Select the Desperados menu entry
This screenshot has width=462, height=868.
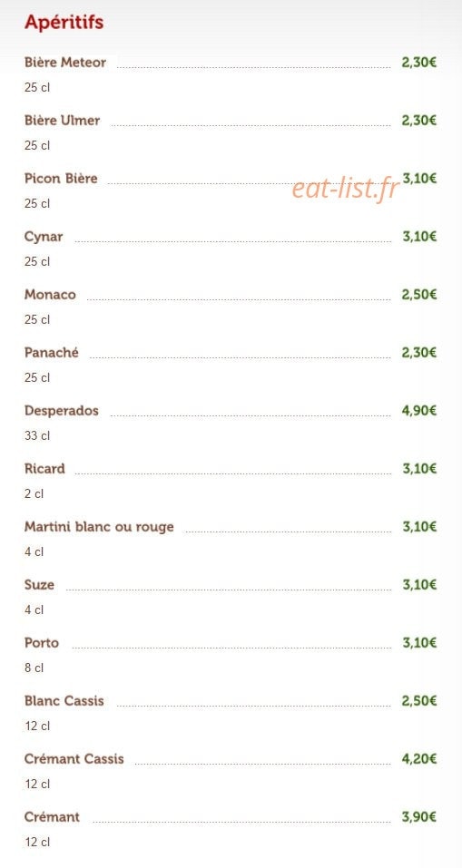coord(62,411)
